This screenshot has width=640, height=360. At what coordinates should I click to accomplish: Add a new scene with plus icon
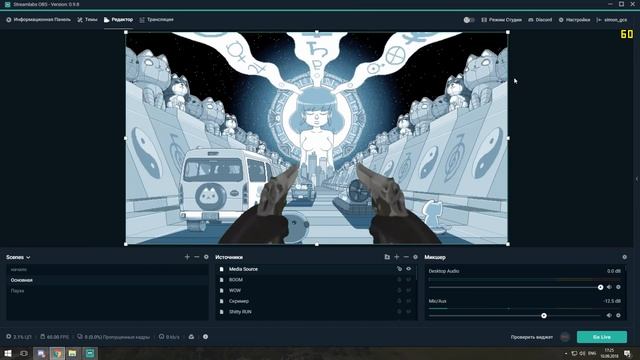(x=187, y=257)
